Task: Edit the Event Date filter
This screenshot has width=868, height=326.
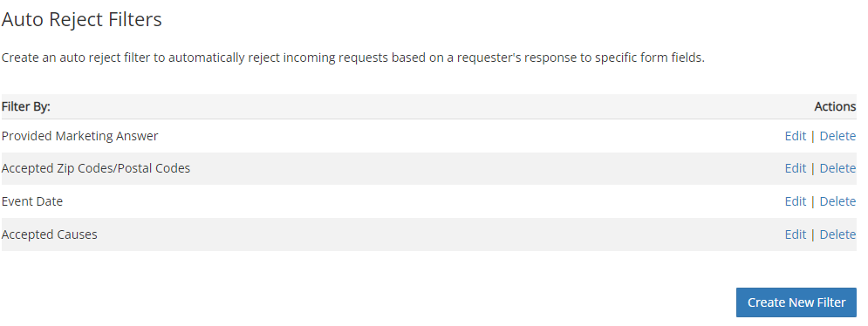Action: [x=795, y=201]
